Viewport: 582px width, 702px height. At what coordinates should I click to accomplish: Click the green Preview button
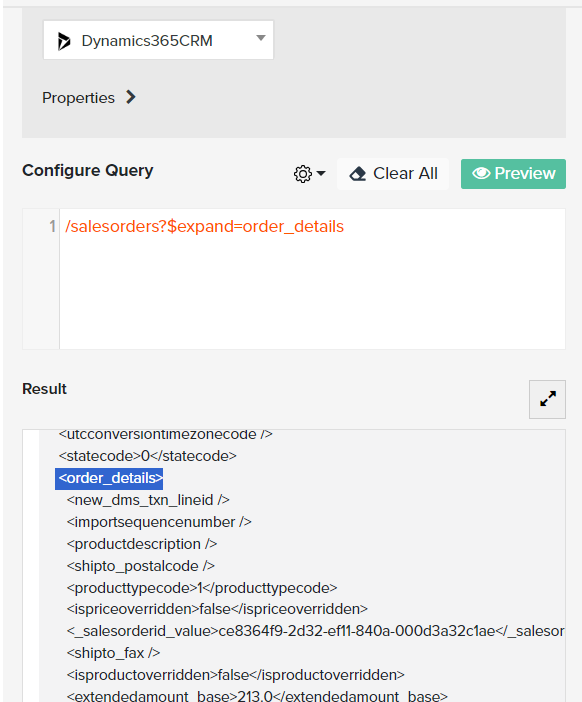pyautogui.click(x=513, y=174)
